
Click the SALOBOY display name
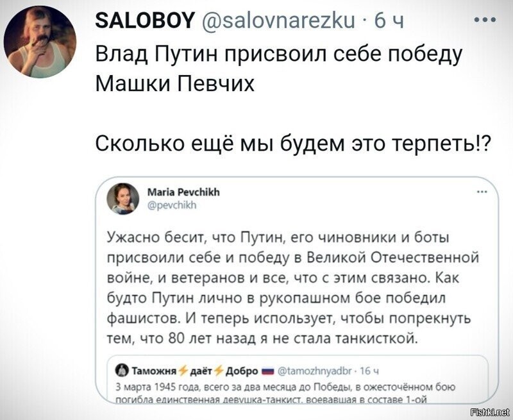(x=146, y=21)
